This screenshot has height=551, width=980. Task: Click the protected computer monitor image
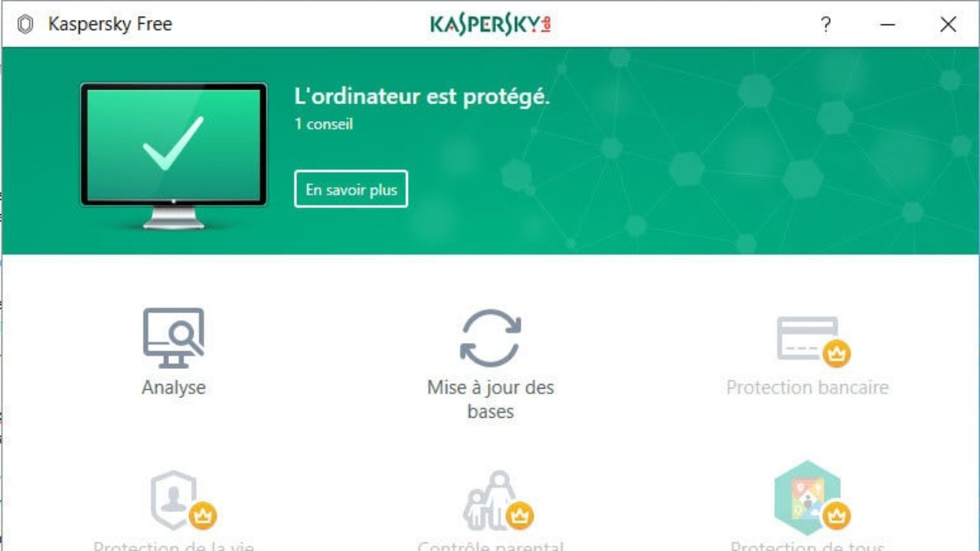(174, 155)
